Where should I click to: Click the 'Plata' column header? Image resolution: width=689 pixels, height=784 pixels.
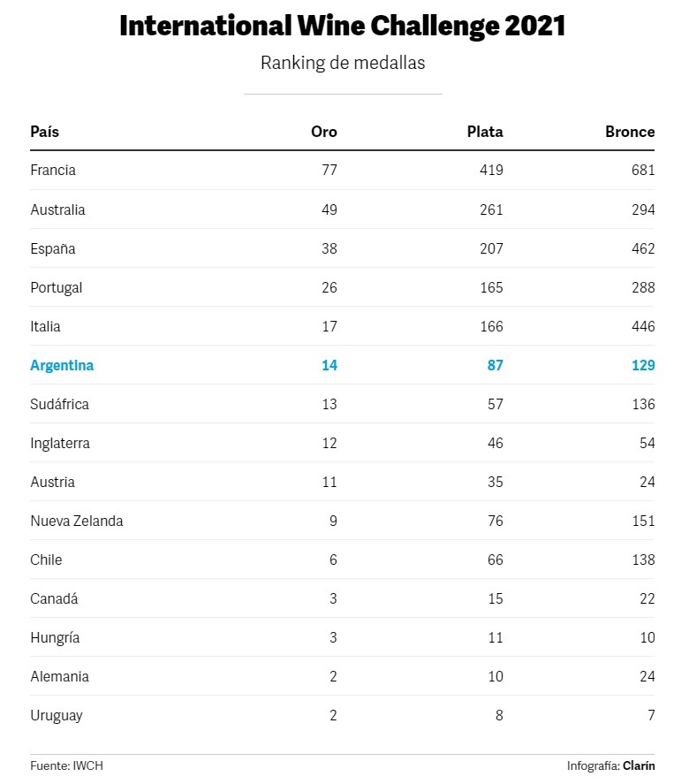pos(485,132)
